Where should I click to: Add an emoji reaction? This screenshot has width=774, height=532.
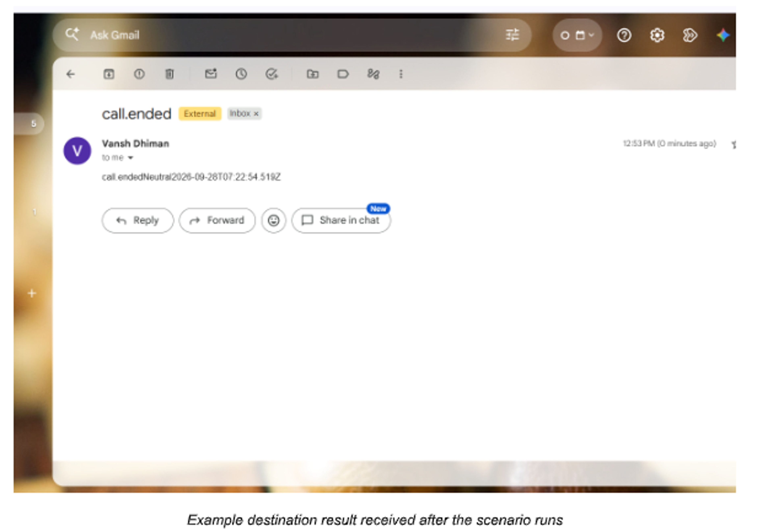pyautogui.click(x=274, y=221)
